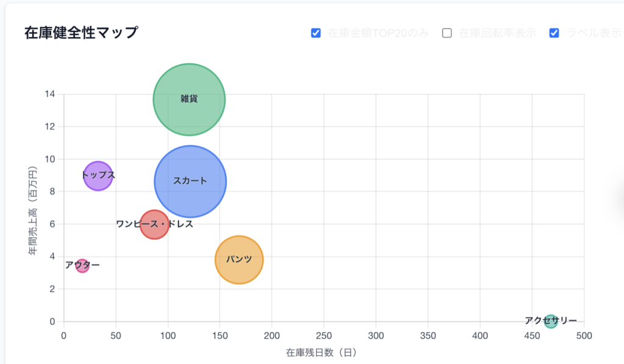This screenshot has height=364, width=624.
Task: Click the 在庫回転率表示 label text
Action: point(496,33)
